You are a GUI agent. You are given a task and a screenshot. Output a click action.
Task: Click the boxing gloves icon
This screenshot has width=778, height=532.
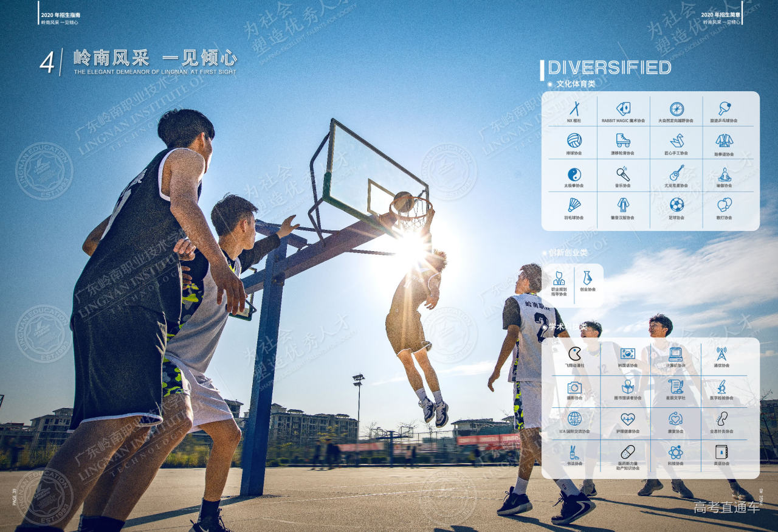click(724, 205)
